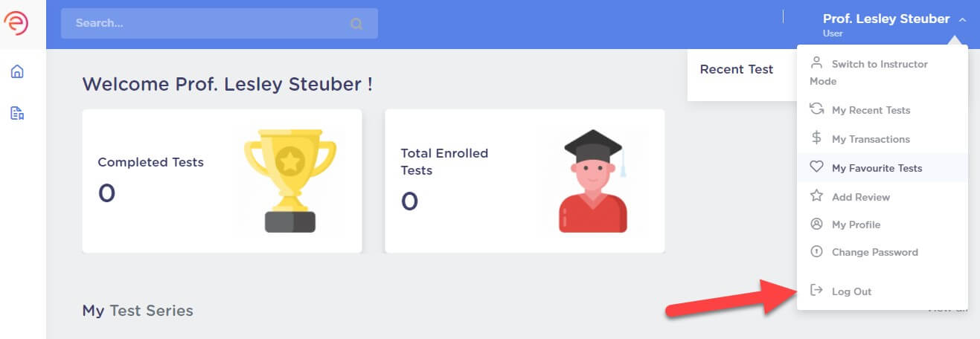The width and height of the screenshot is (980, 339).
Task: Click the Recent Test panel heading
Action: pyautogui.click(x=737, y=69)
